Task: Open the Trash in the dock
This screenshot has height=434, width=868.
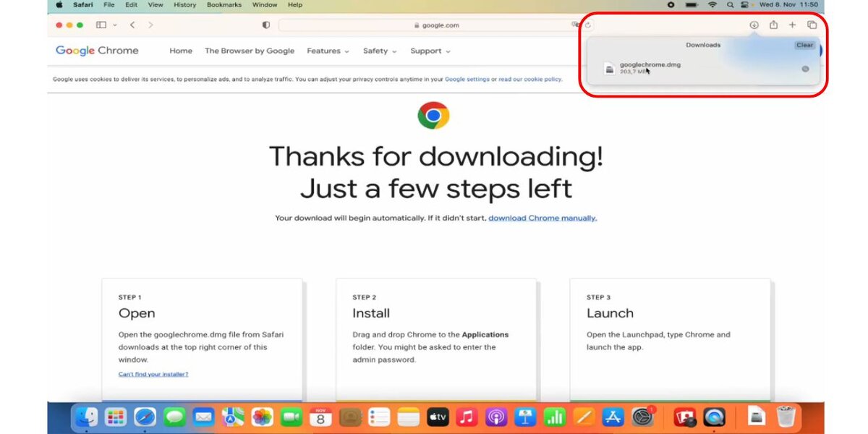Action: point(786,417)
